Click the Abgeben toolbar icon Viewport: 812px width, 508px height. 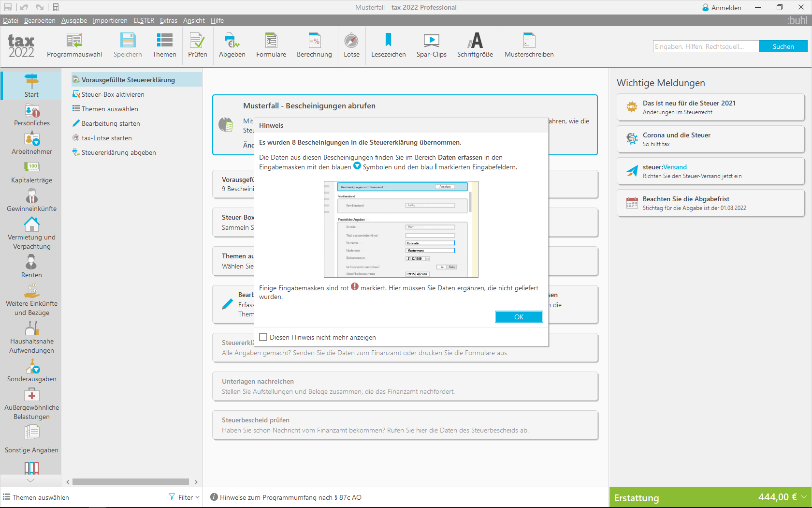point(232,45)
